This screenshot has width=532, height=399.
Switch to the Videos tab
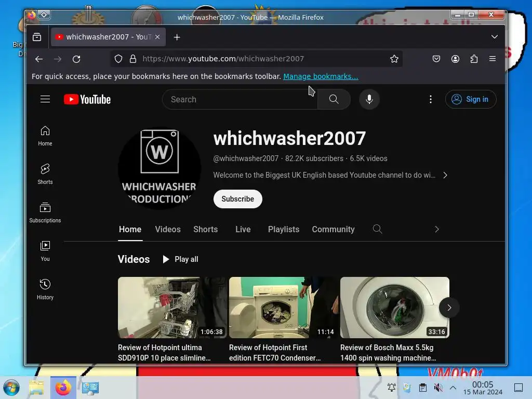point(168,229)
